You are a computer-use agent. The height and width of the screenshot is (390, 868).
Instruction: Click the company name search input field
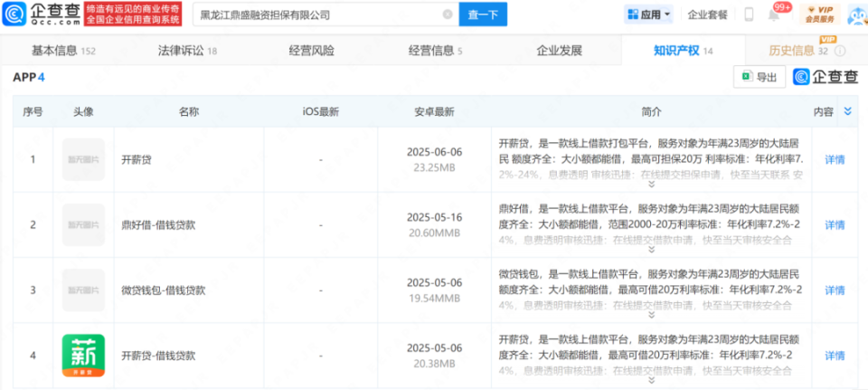point(316,14)
